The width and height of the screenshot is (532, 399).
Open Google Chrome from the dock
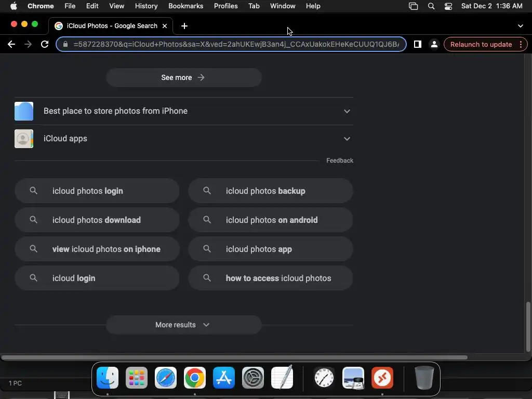pyautogui.click(x=195, y=378)
